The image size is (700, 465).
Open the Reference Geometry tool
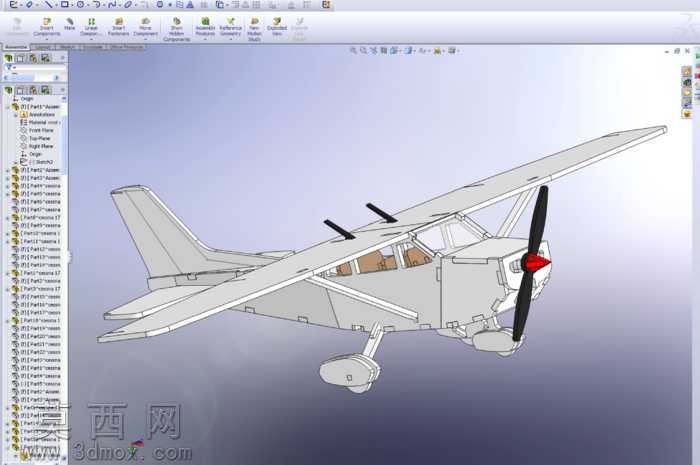click(230, 27)
